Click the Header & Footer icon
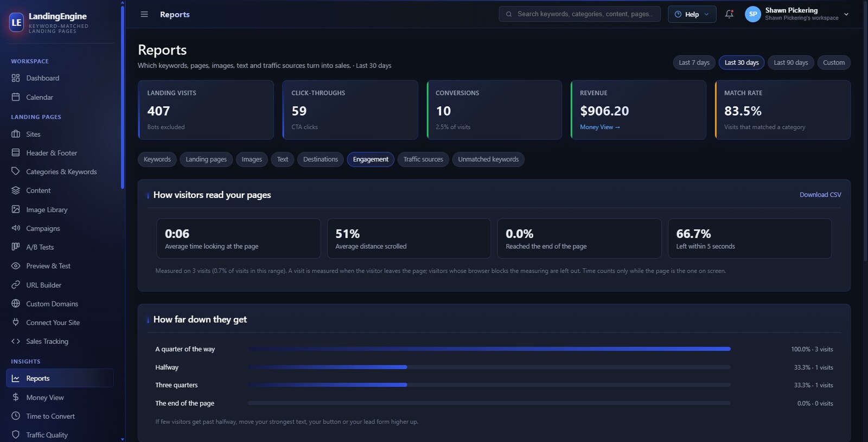The width and height of the screenshot is (868, 442). (16, 153)
